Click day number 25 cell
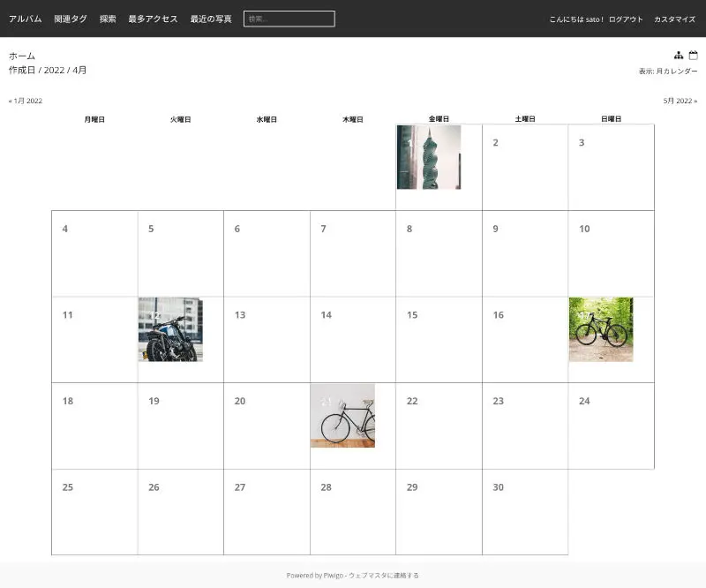706x588 pixels. coord(94,512)
